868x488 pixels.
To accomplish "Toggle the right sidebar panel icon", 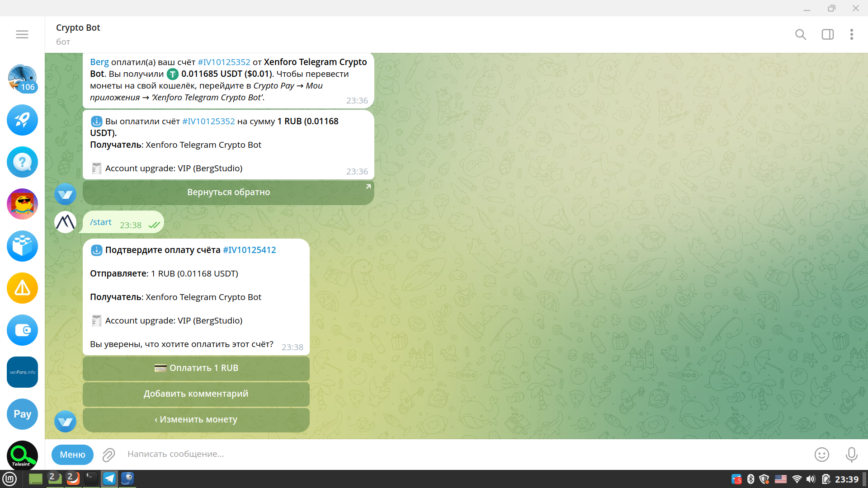I will point(827,34).
